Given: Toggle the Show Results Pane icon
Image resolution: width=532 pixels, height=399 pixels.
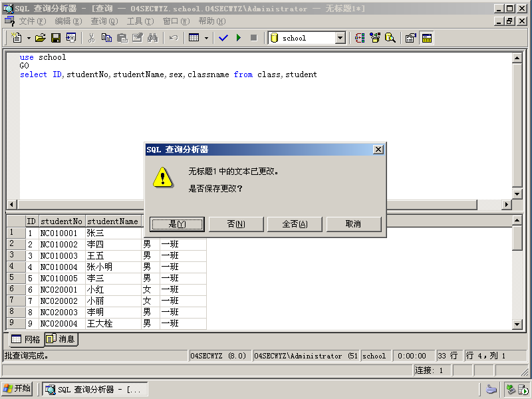Looking at the screenshot, I should [426, 38].
